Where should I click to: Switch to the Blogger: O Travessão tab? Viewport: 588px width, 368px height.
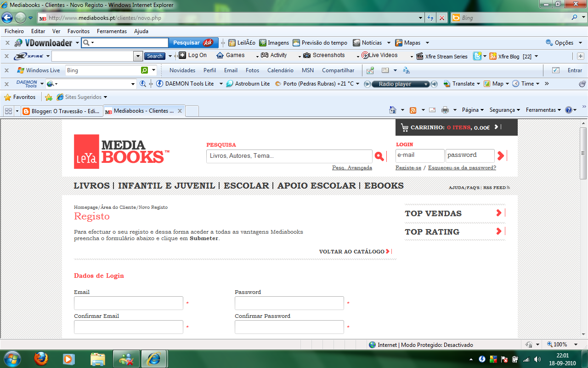click(62, 111)
